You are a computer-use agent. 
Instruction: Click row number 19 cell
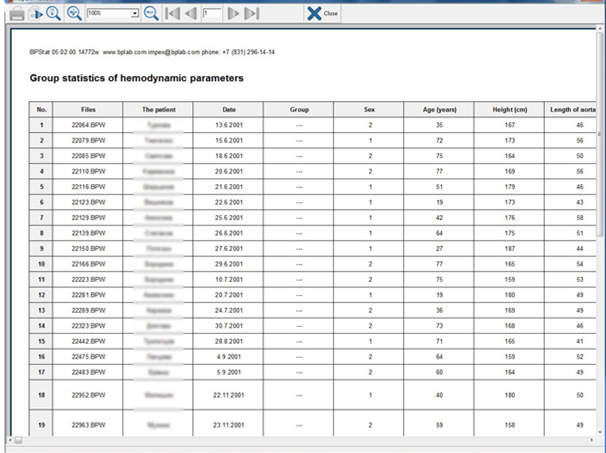pyautogui.click(x=41, y=425)
